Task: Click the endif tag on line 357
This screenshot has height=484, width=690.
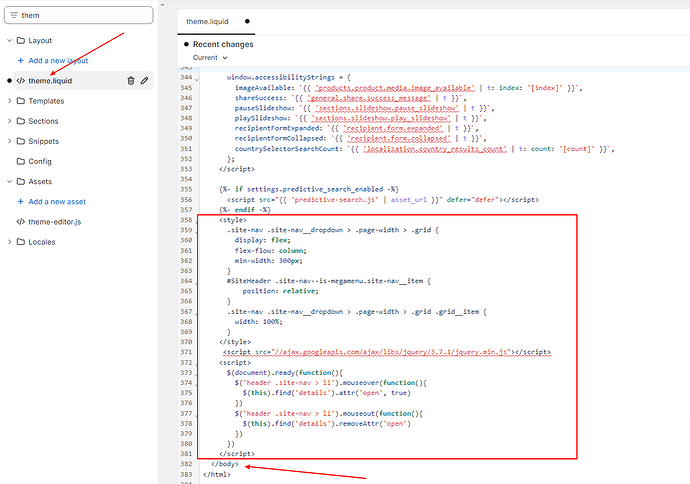Action: tap(245, 210)
